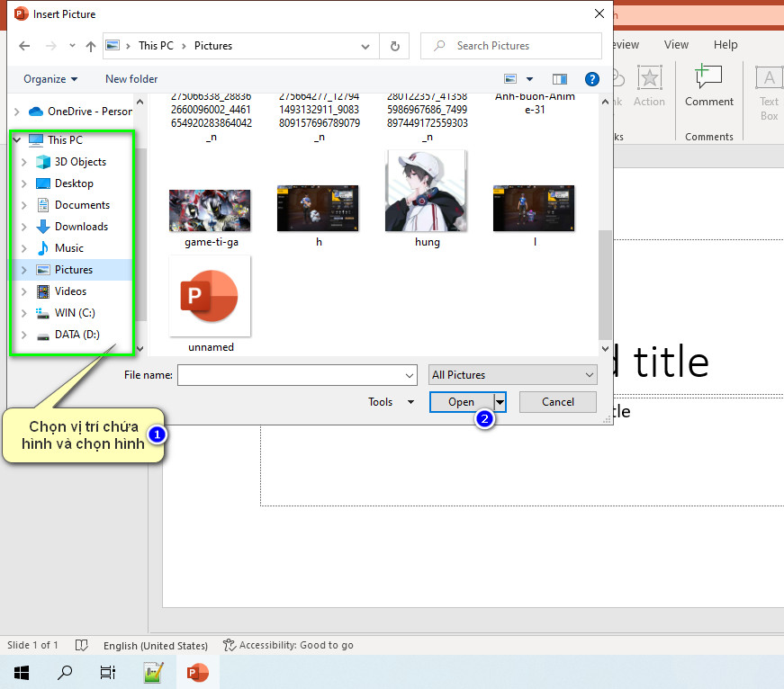Image resolution: width=784 pixels, height=689 pixels.
Task: Open the All Pictures file type dropdown
Action: (x=512, y=375)
